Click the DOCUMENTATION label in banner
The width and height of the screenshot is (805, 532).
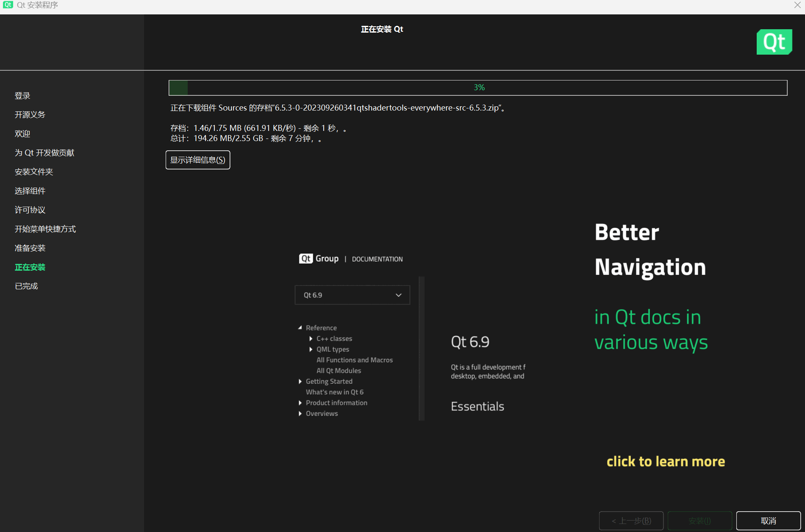tap(377, 259)
